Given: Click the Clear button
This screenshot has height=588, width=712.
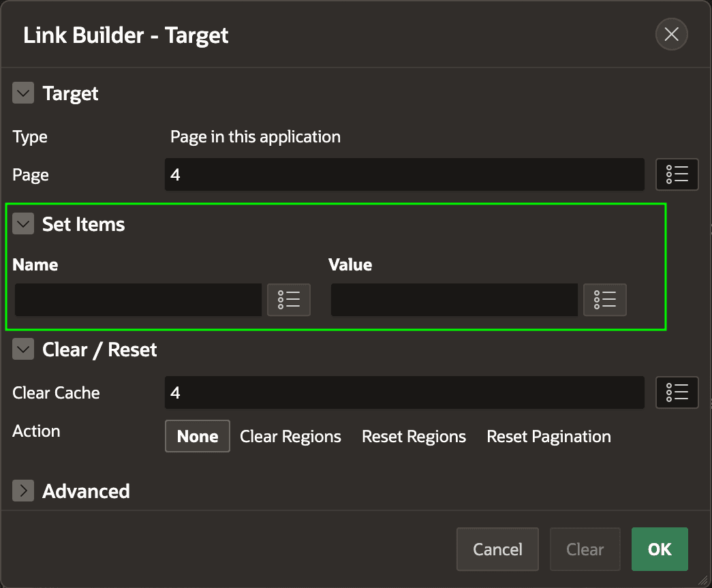Looking at the screenshot, I should (x=585, y=549).
